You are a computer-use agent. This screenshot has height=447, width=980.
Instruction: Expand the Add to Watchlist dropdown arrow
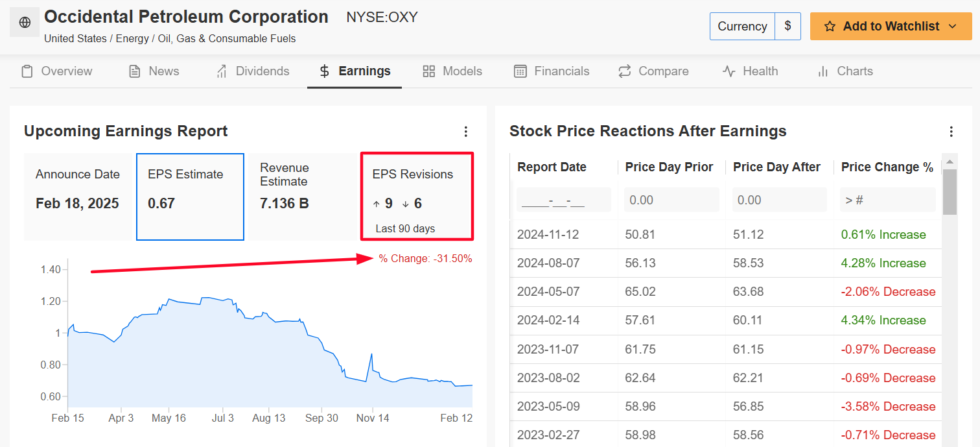pos(952,27)
